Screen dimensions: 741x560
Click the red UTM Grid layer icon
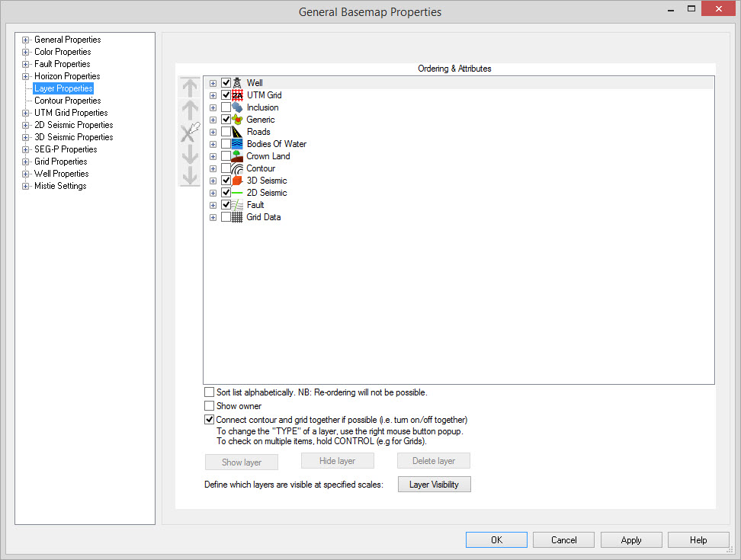(238, 95)
